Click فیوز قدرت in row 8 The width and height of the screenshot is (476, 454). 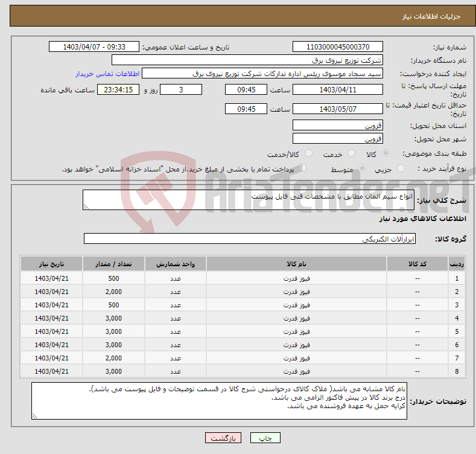click(296, 371)
